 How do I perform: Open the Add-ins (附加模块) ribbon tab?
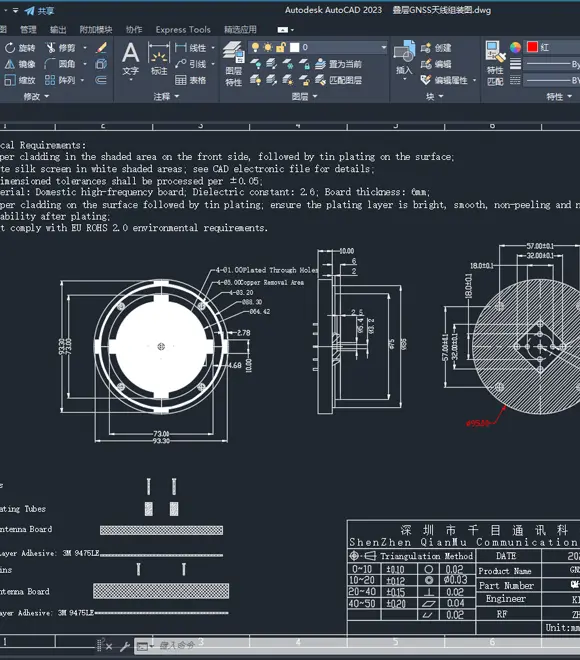(96, 30)
